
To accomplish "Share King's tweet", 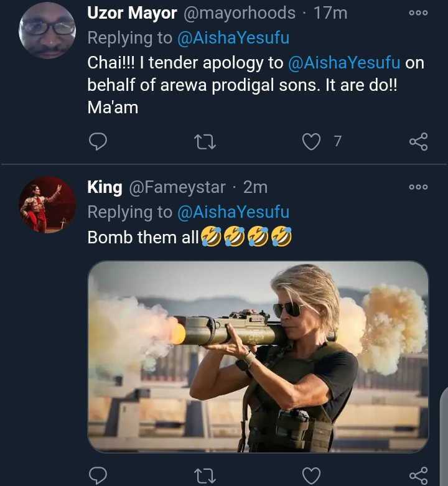I will (418, 476).
